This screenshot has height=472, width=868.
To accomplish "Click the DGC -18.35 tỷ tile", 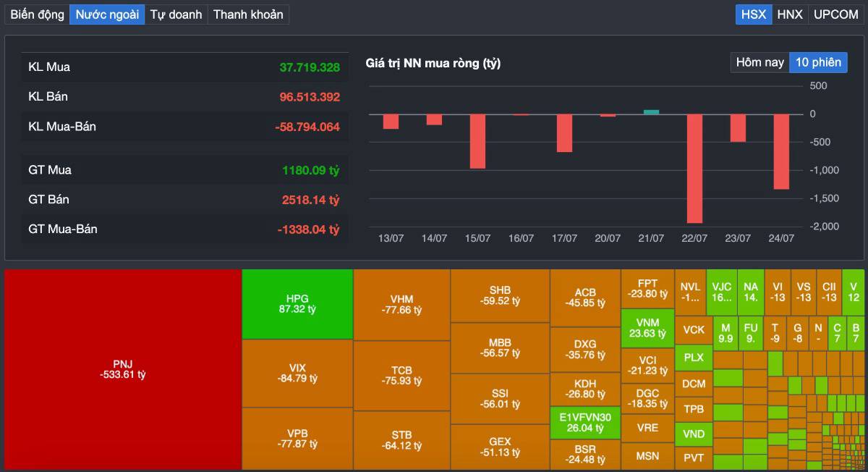I will [647, 398].
